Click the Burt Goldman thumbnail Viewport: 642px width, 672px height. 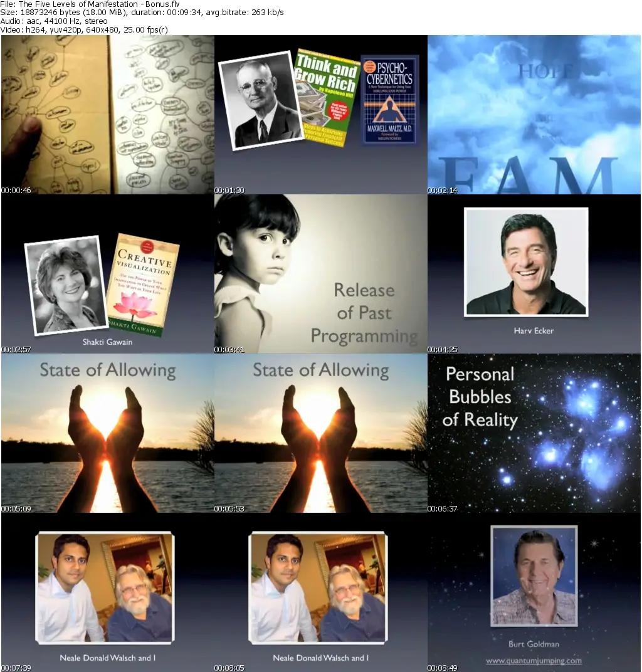click(534, 592)
